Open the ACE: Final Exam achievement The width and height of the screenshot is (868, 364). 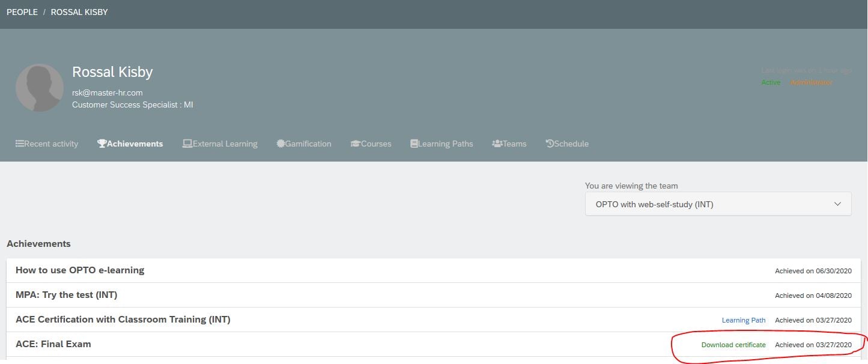[x=53, y=344]
